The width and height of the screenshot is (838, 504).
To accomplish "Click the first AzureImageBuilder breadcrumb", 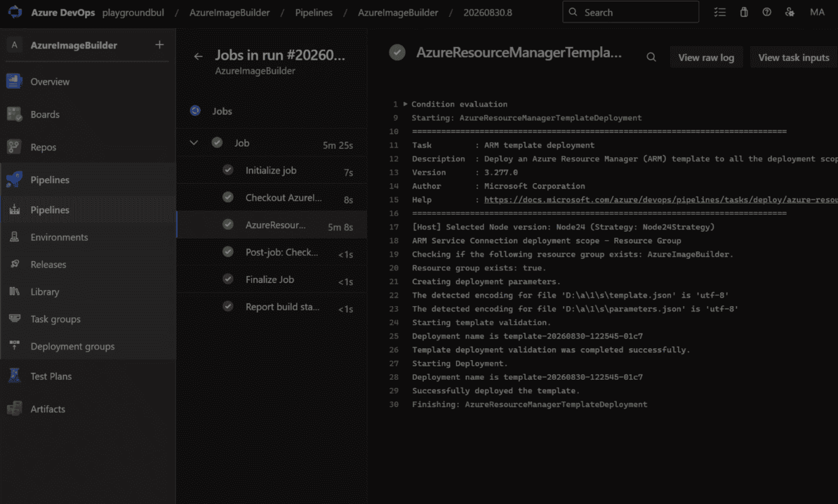I will pos(230,13).
